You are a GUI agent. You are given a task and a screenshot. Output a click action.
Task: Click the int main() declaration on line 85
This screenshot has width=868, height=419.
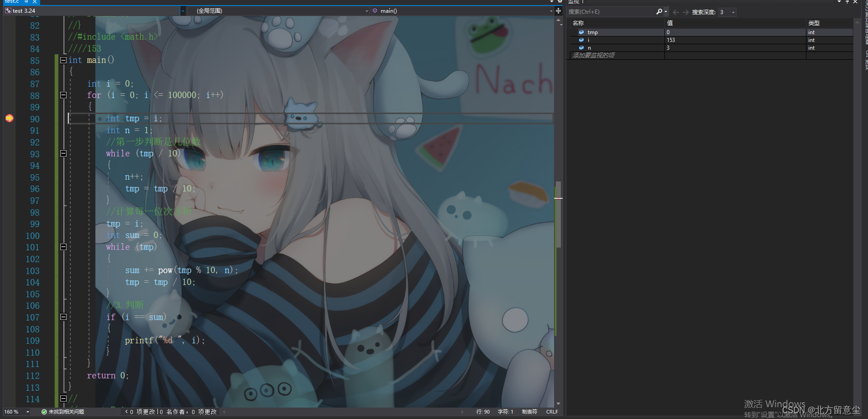pos(91,60)
